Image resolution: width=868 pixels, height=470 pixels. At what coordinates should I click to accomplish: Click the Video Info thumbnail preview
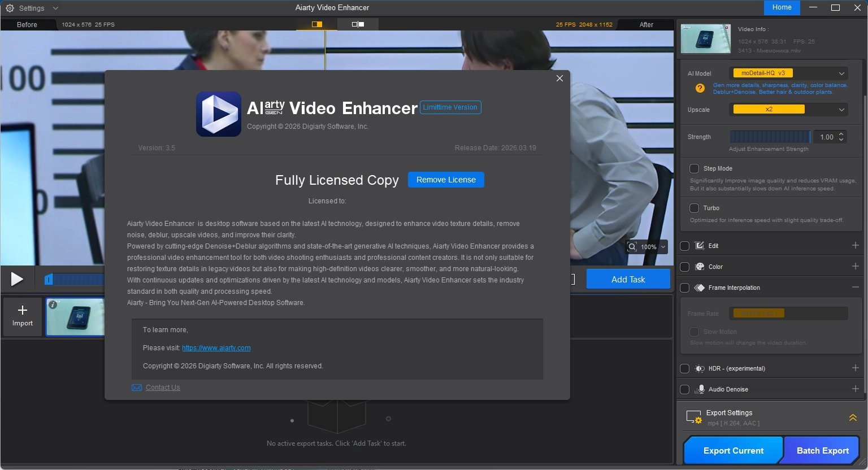706,38
